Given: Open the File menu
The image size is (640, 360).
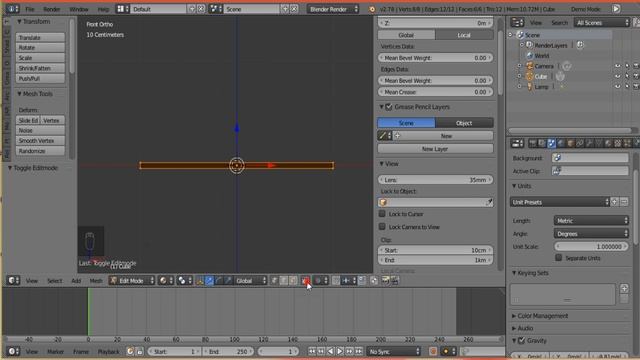Looking at the screenshot, I should (30, 9).
